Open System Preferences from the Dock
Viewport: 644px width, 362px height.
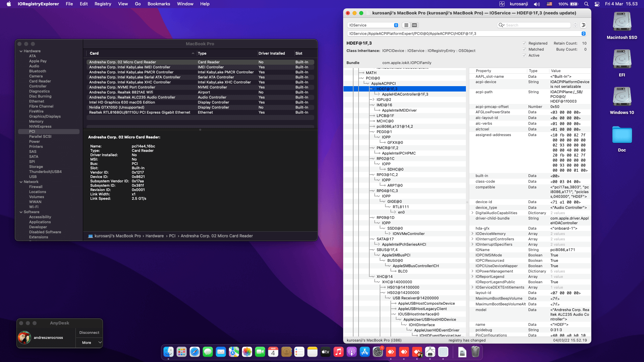pyautogui.click(x=378, y=352)
